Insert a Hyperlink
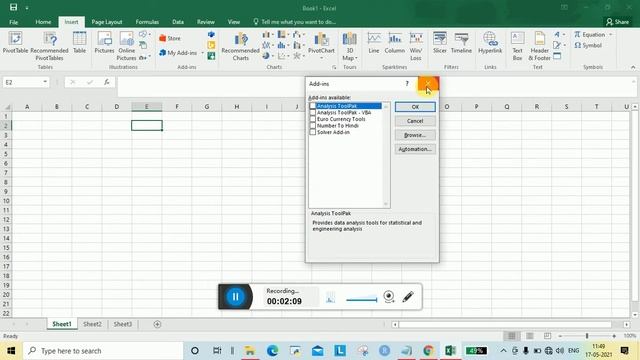Viewport: 640px width, 360px height. click(x=490, y=42)
